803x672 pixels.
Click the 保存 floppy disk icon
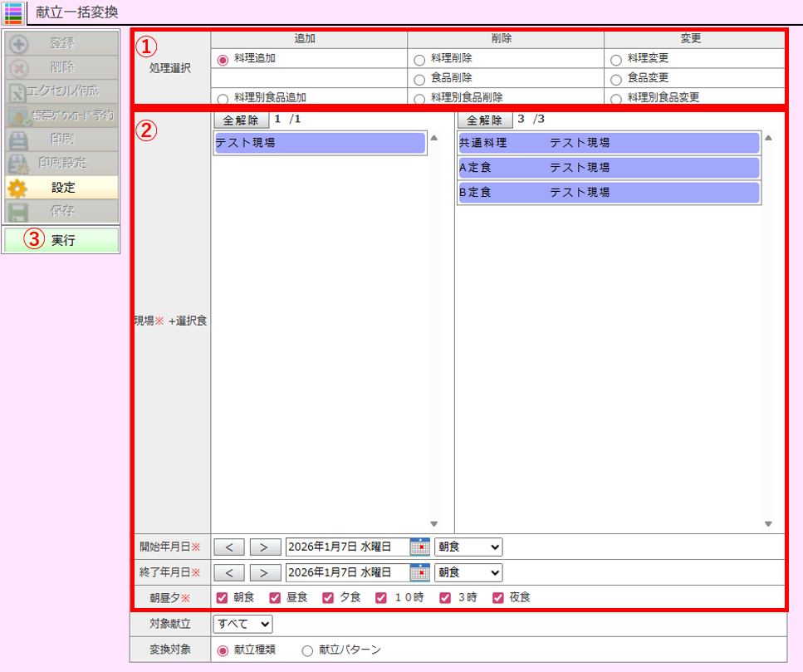click(x=18, y=212)
